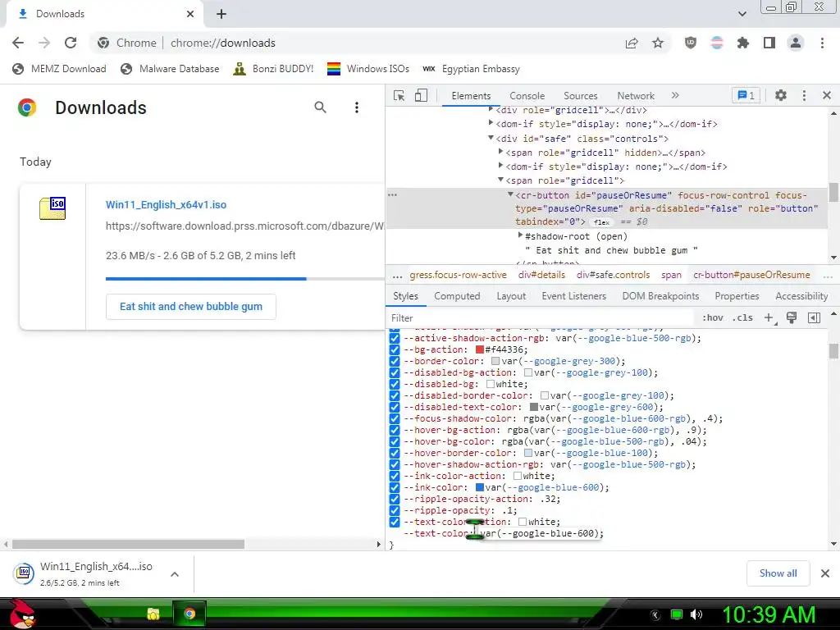Viewport: 840px width, 630px height.
Task: Switch to the Network tab
Action: click(x=636, y=96)
